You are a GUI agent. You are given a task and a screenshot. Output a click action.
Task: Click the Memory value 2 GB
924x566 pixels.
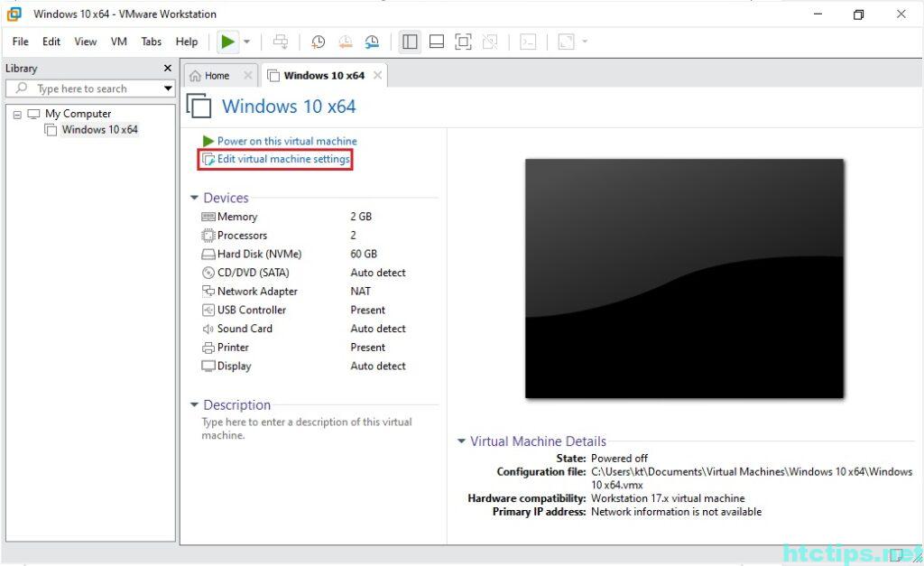point(361,217)
